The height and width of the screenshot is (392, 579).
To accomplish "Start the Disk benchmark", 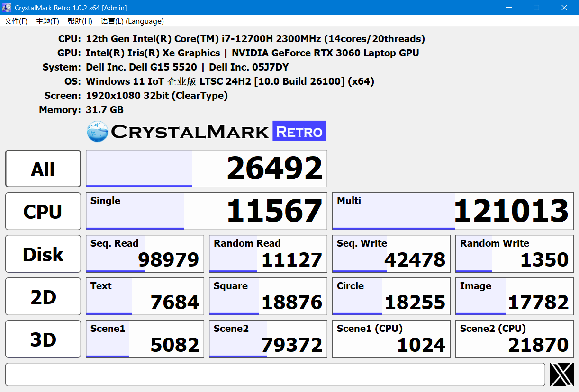I will pyautogui.click(x=43, y=254).
